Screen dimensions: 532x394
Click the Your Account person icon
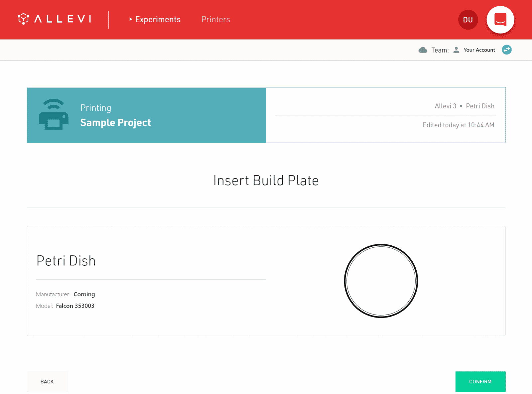pos(457,50)
